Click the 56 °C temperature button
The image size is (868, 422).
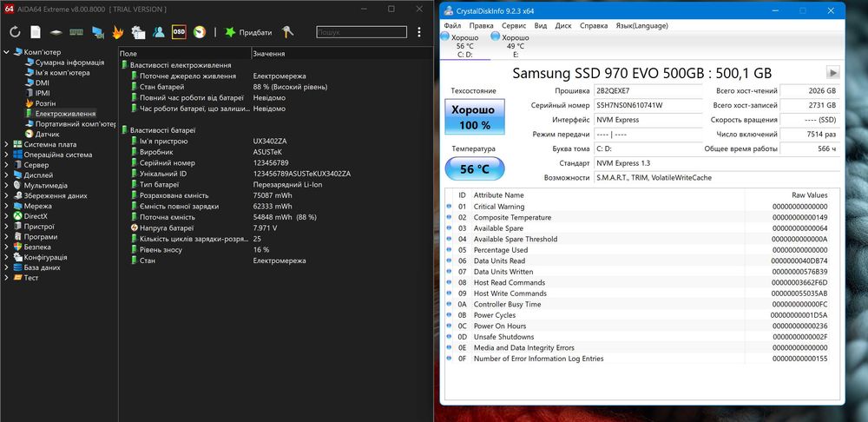475,169
